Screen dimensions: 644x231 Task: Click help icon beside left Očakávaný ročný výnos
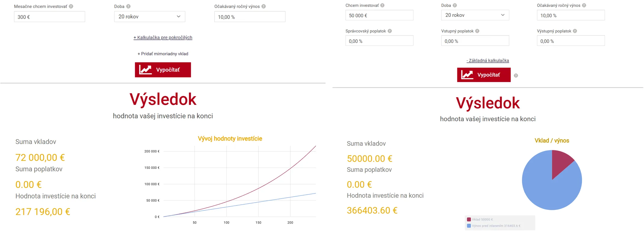[263, 6]
